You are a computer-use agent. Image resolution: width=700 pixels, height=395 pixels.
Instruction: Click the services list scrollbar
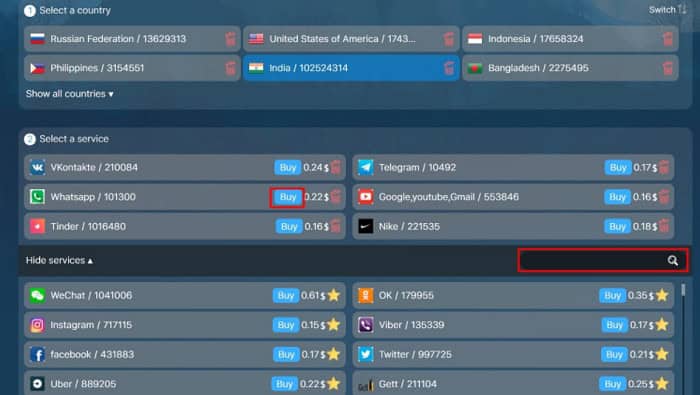click(x=683, y=290)
